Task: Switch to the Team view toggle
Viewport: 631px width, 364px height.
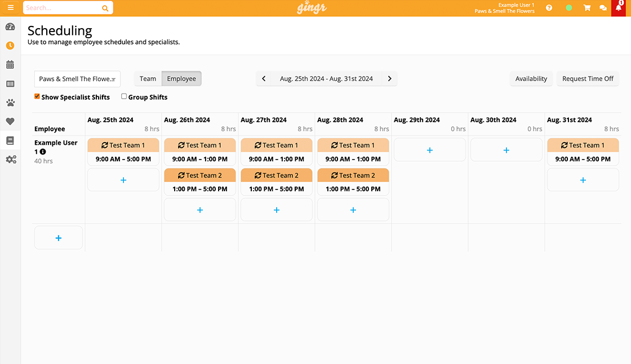Action: [147, 78]
